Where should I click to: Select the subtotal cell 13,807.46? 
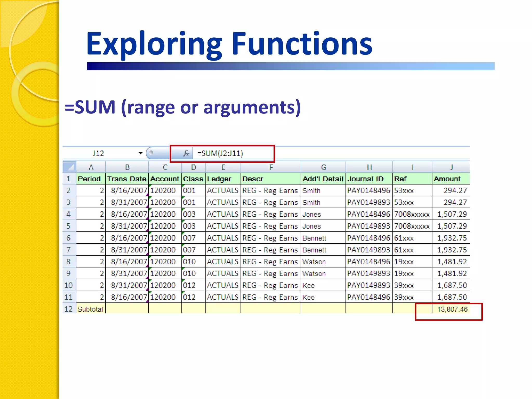[451, 309]
